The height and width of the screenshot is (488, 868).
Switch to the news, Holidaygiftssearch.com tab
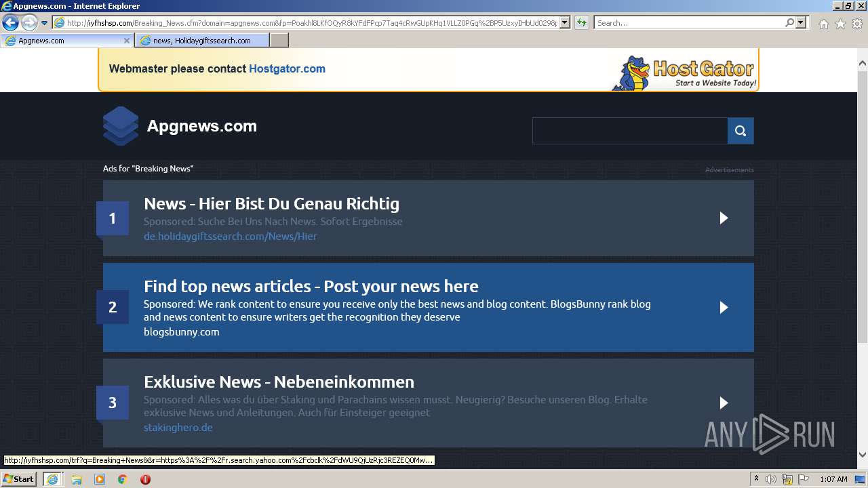coord(202,41)
